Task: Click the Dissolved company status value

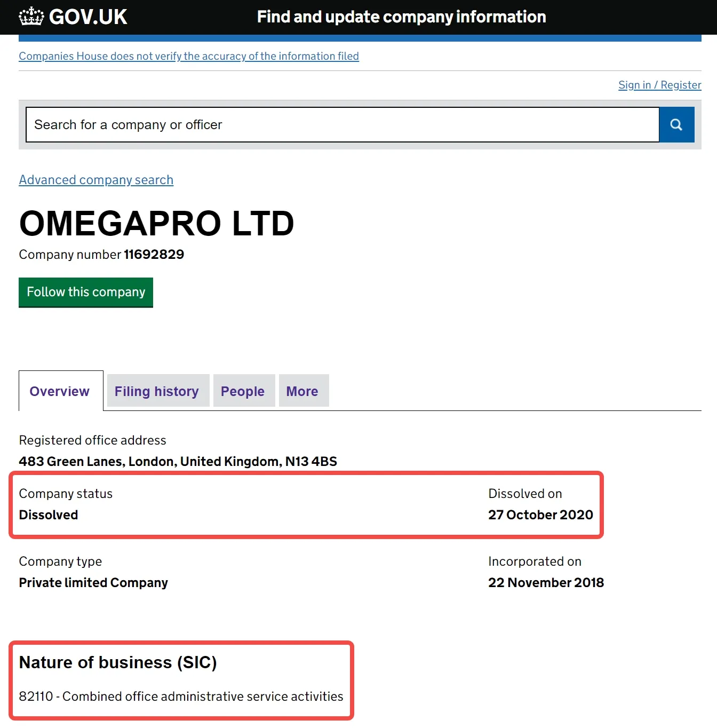Action: tap(49, 515)
